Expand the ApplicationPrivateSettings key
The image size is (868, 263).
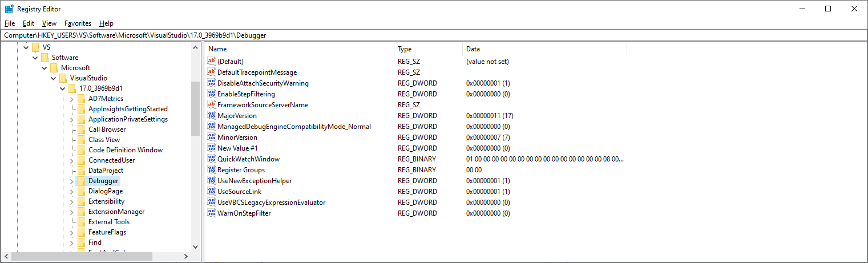pyautogui.click(x=72, y=119)
